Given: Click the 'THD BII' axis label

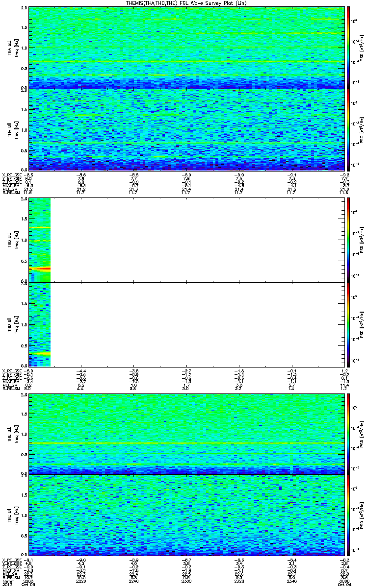Looking at the screenshot, I should (10, 325).
